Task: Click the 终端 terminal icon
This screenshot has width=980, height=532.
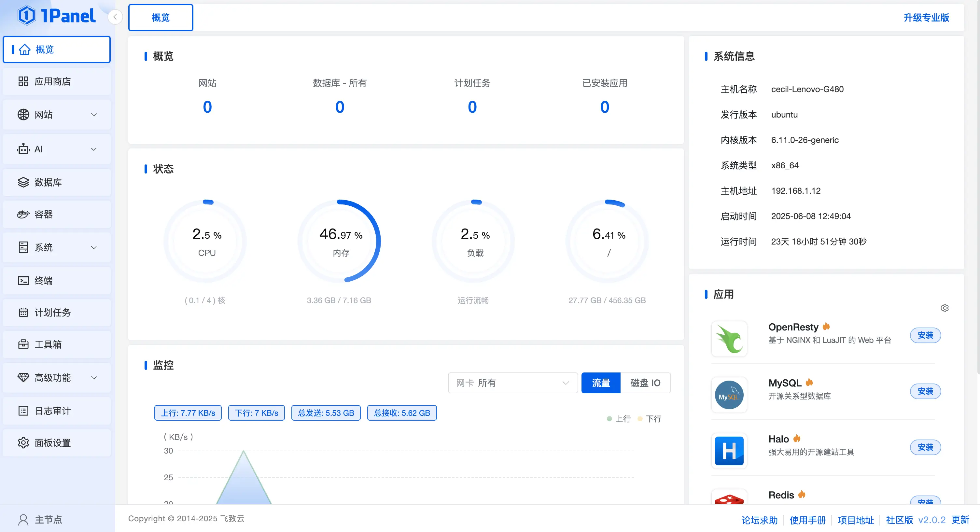Action: click(23, 280)
